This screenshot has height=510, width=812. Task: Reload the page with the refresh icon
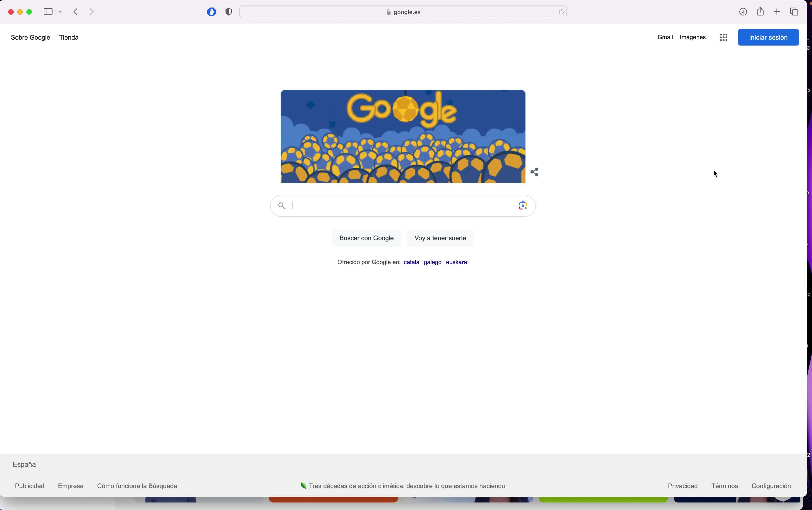tap(561, 12)
